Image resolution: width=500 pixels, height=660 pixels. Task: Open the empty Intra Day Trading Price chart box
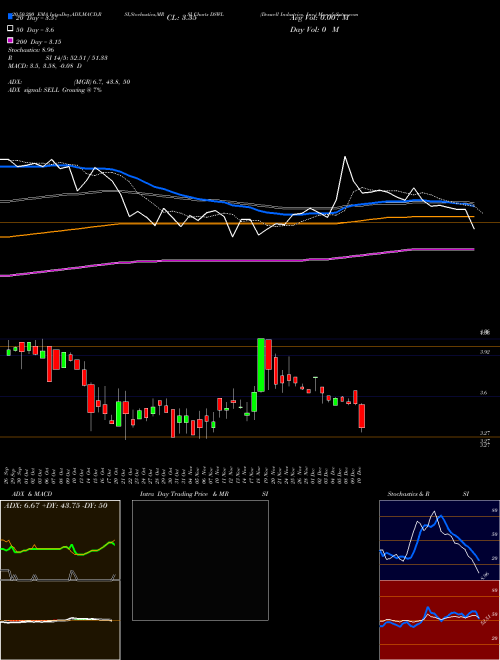coord(200,560)
